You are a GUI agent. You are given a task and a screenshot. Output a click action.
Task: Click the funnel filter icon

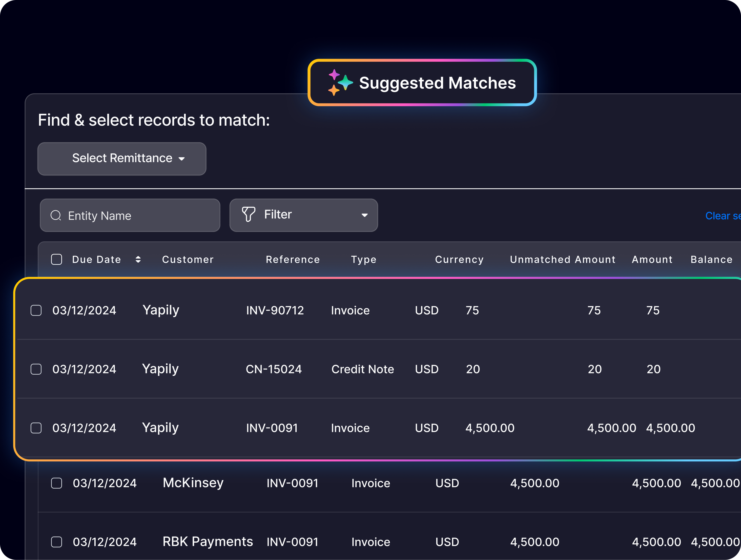click(248, 214)
